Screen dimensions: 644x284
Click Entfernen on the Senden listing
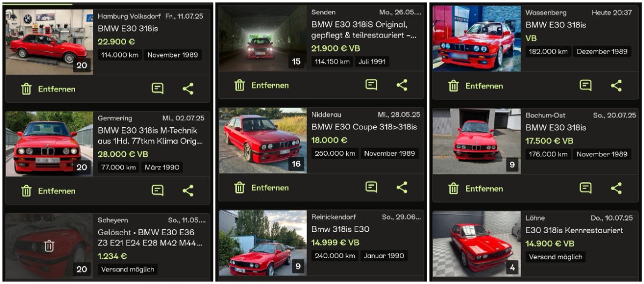click(261, 85)
